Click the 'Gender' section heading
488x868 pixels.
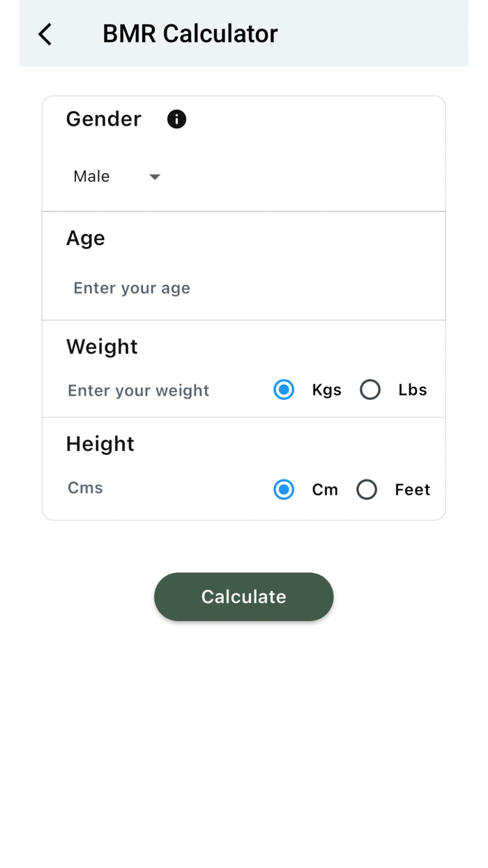coord(104,119)
